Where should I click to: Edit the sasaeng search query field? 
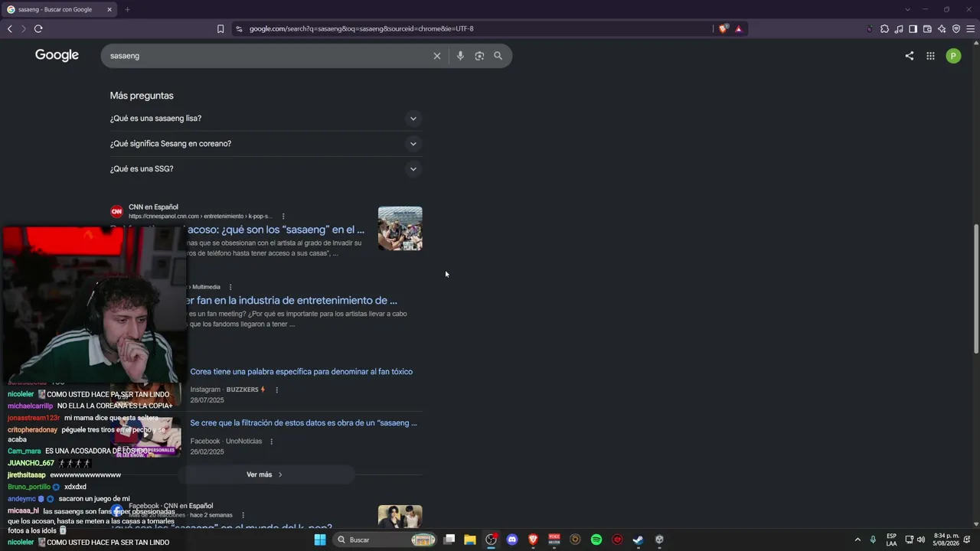point(268,56)
